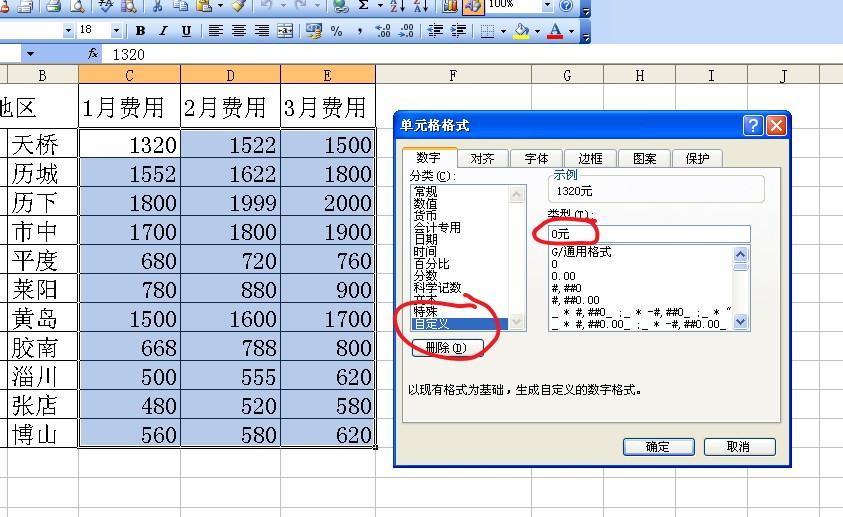Apply currency style to cells
The width and height of the screenshot is (843, 517).
point(313,31)
